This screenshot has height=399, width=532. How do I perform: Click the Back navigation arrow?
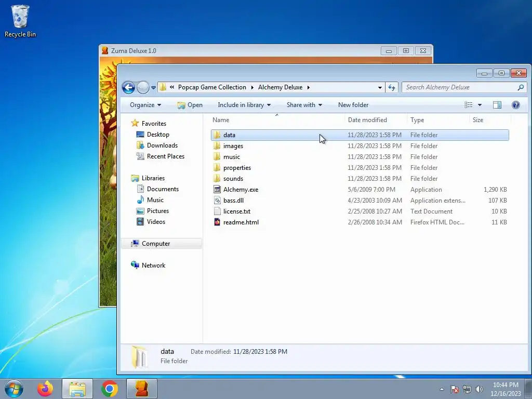pyautogui.click(x=129, y=87)
